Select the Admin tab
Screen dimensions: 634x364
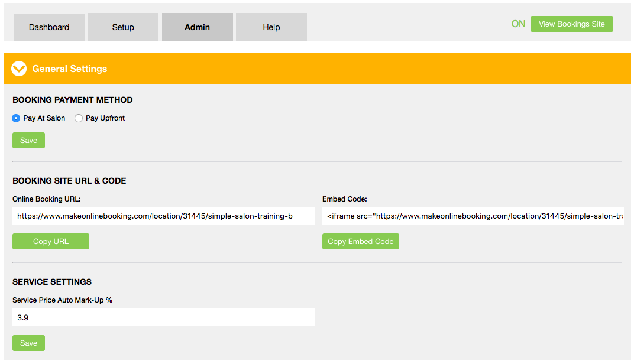click(198, 27)
